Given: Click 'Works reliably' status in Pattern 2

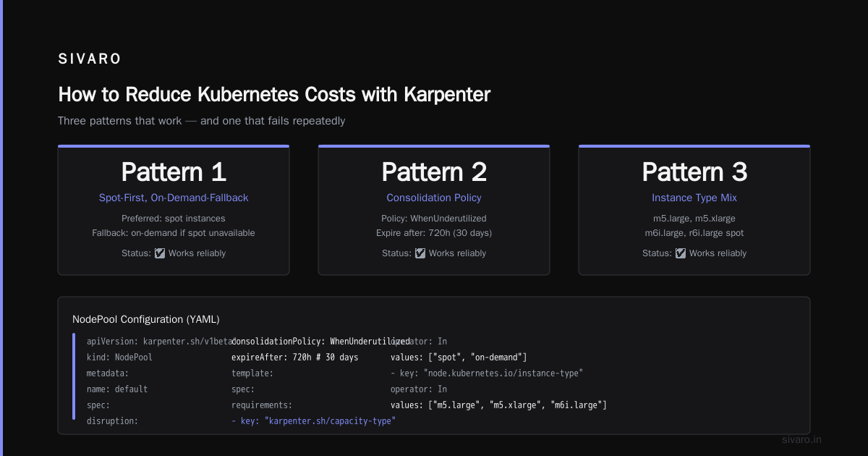Looking at the screenshot, I should (457, 253).
